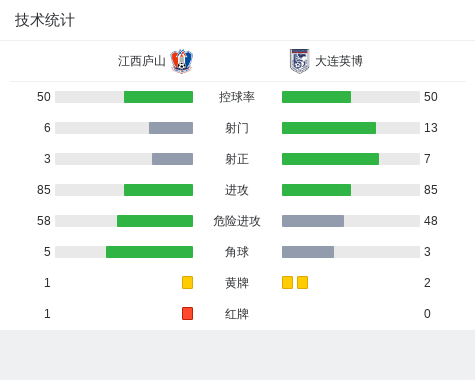Click the 红牌 row label

pos(237,314)
